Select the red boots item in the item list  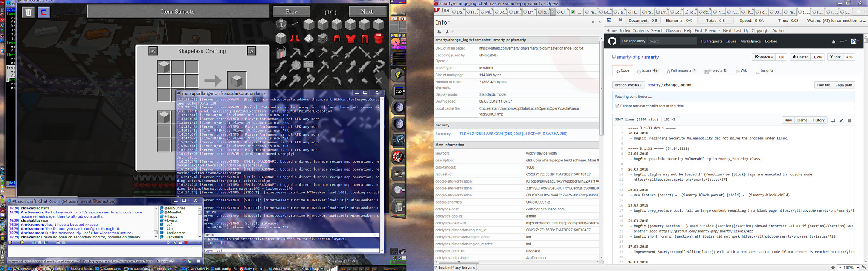click(295, 38)
